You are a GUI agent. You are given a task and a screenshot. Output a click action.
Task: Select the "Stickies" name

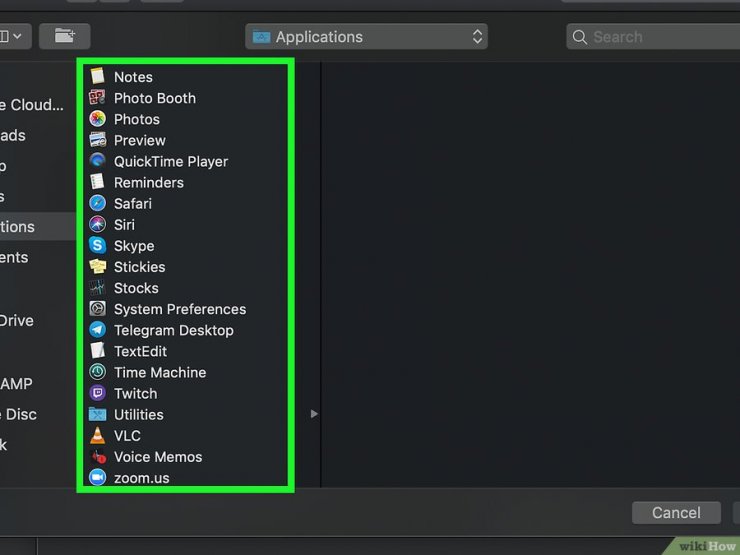pos(139,267)
